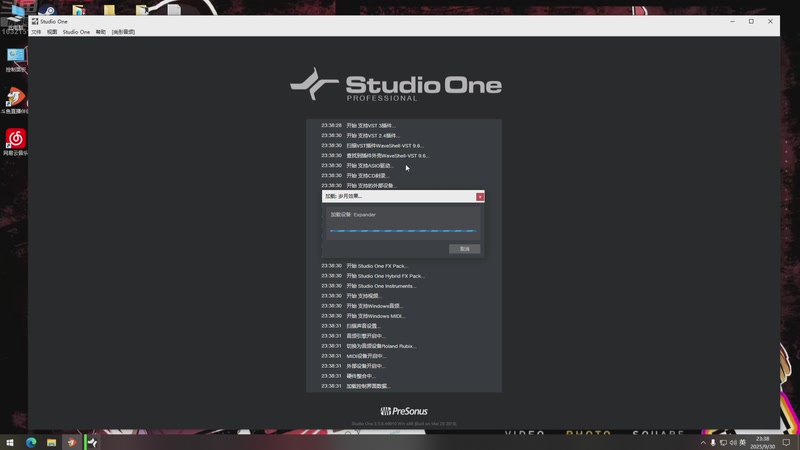Open Microsoft Edge from the taskbar
The width and height of the screenshot is (800, 450).
(31, 442)
